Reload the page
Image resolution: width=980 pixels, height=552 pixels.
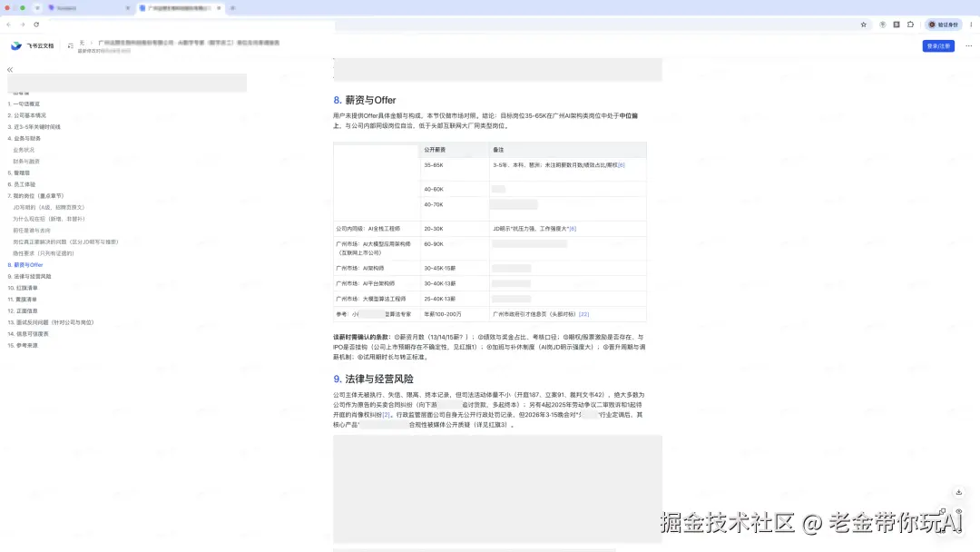(36, 25)
